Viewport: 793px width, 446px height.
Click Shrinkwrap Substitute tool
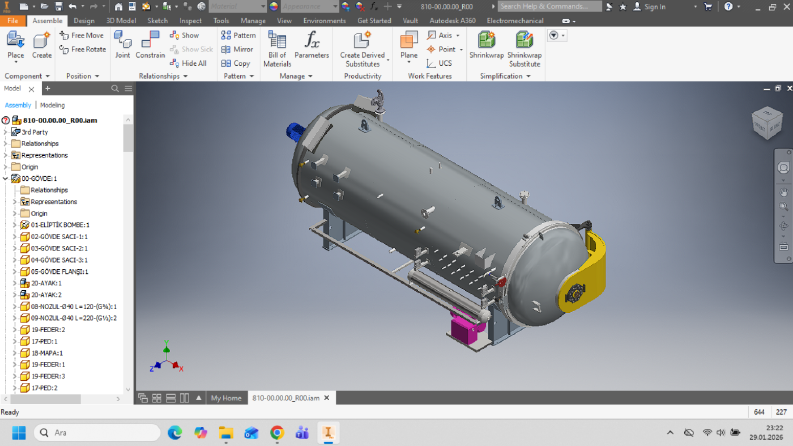click(x=524, y=49)
